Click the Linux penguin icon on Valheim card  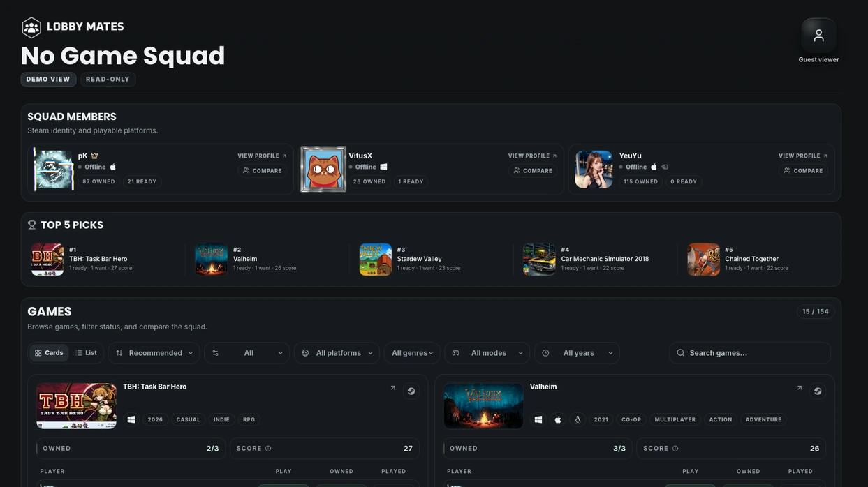(578, 419)
